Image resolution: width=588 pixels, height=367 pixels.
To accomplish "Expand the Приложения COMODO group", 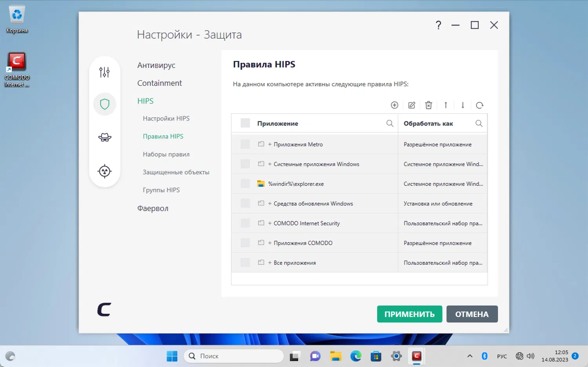I will pos(270,243).
